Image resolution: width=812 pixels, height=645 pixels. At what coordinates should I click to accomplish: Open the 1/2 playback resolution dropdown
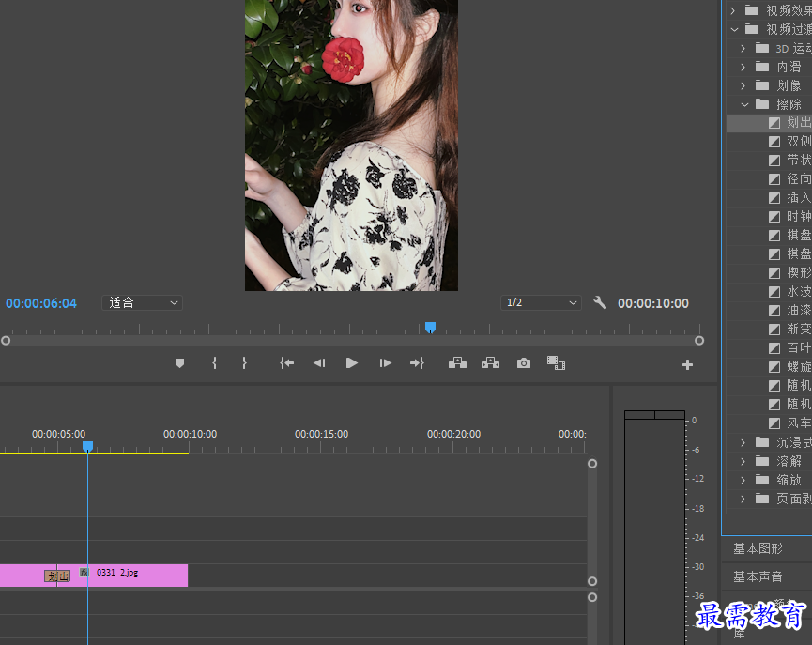(541, 302)
